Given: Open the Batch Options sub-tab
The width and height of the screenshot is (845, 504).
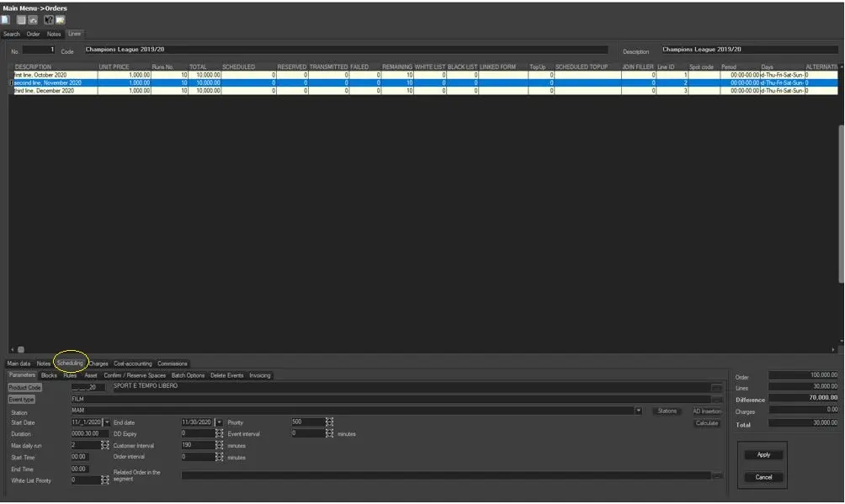Looking at the screenshot, I should (x=188, y=375).
